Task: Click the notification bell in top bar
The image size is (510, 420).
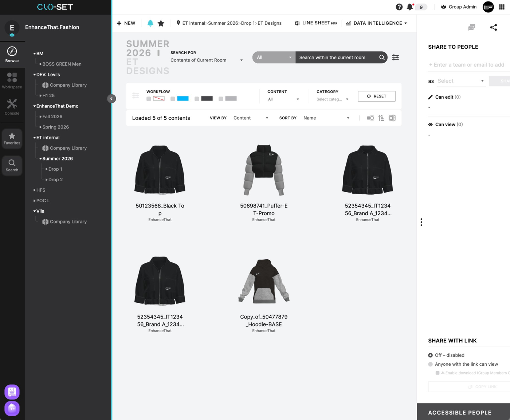Action: click(x=410, y=7)
